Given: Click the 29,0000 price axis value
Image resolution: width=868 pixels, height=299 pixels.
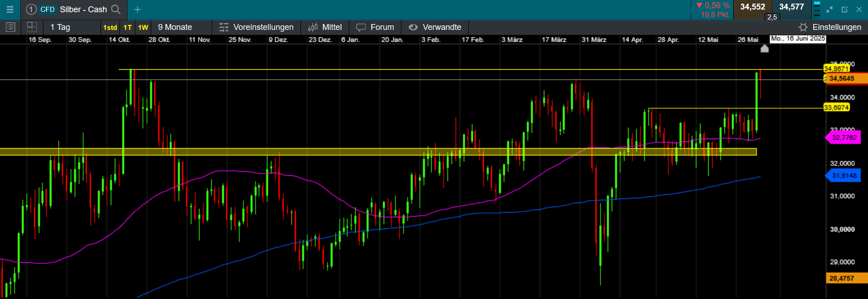Looking at the screenshot, I should [x=842, y=262].
